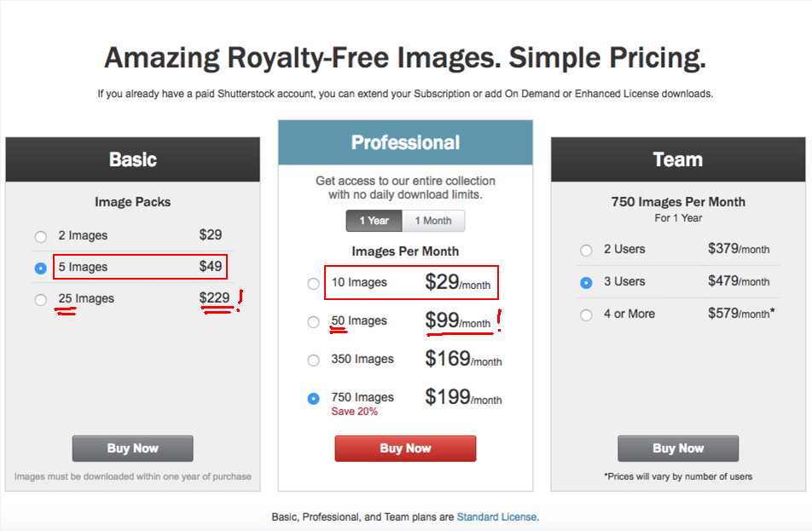Select the 750 Images per month plan
This screenshot has height=531, width=812.
tap(314, 398)
